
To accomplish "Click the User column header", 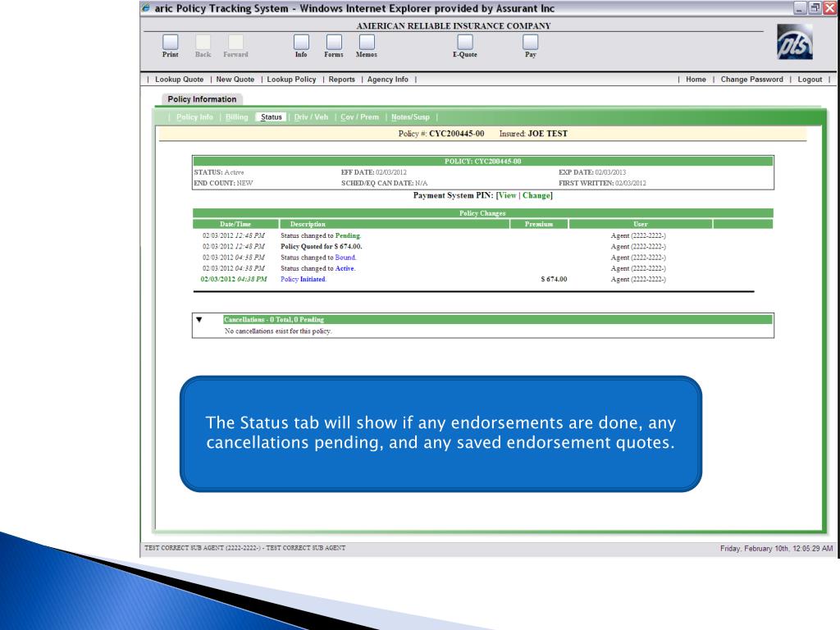I will coord(640,224).
